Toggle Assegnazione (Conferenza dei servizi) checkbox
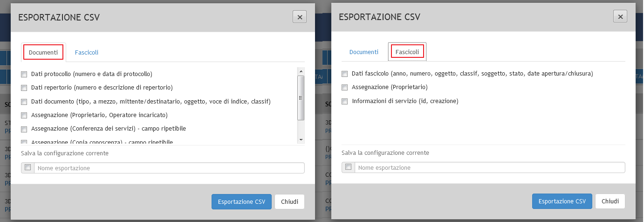Image resolution: width=644 pixels, height=222 pixels. point(24,129)
